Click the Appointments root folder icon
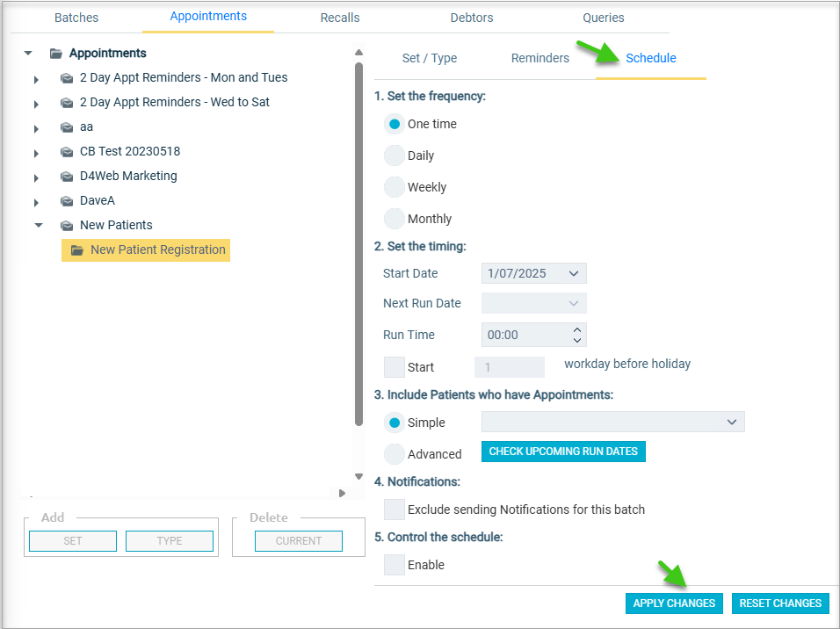The height and width of the screenshot is (629, 840). [55, 53]
